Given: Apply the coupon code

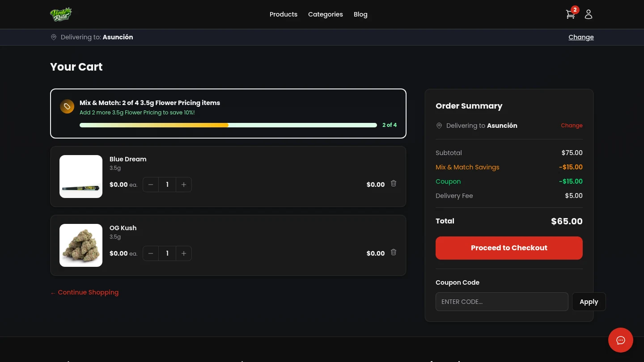Looking at the screenshot, I should click(589, 302).
